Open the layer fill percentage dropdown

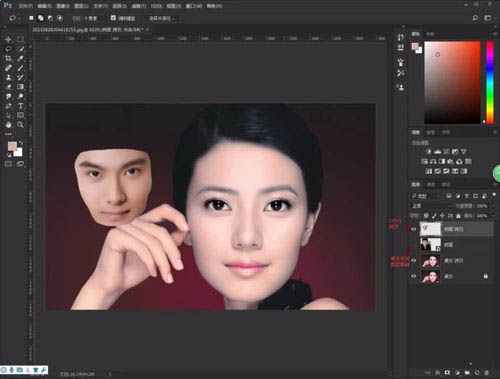click(x=492, y=216)
